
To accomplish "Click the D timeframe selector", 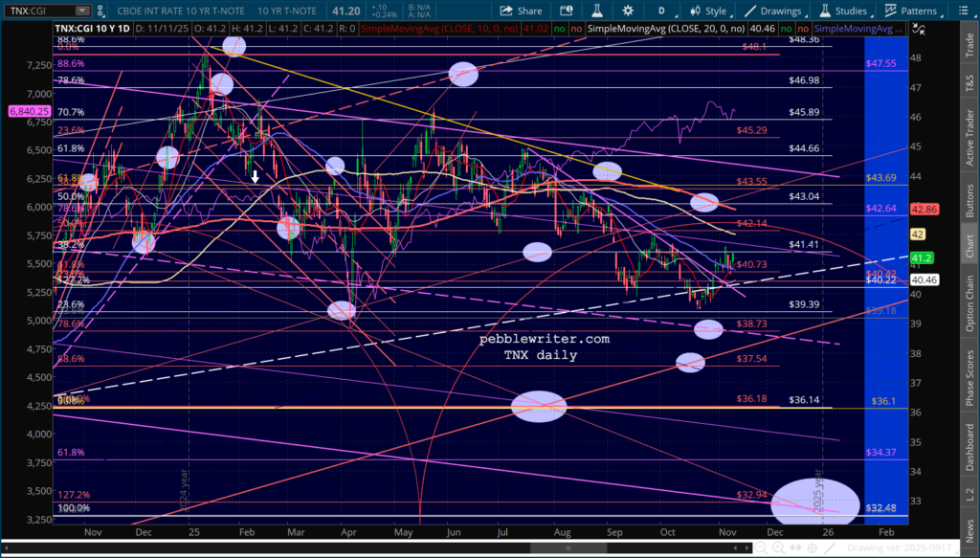I will coord(660,11).
